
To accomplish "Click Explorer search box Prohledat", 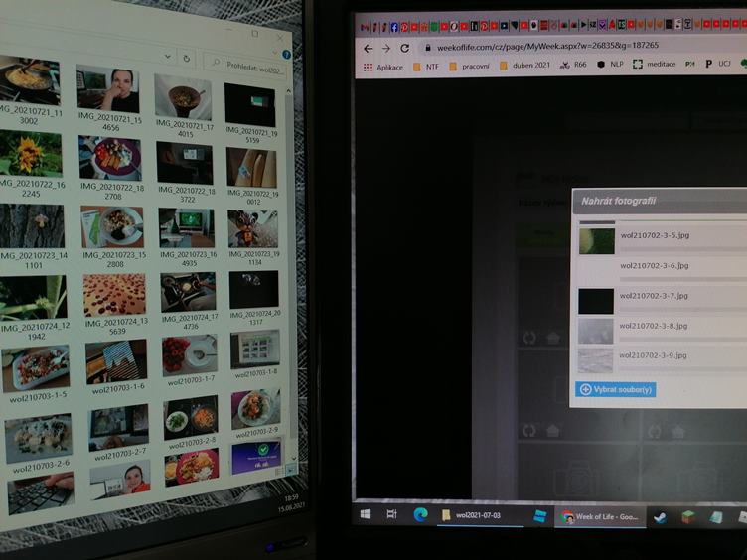I will 247,67.
